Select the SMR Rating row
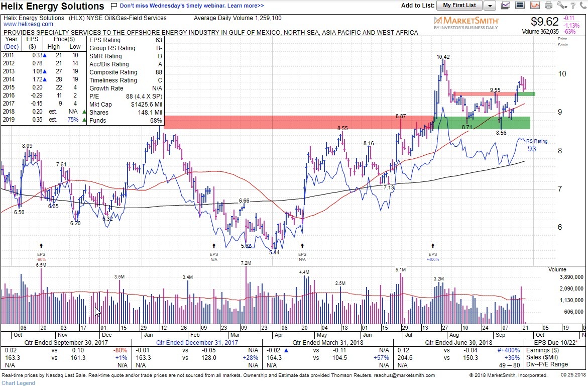 click(x=126, y=56)
